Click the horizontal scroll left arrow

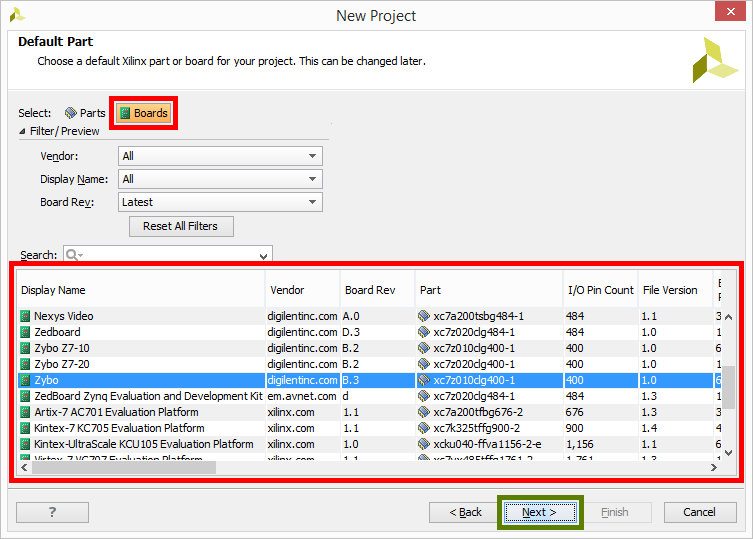click(24, 467)
